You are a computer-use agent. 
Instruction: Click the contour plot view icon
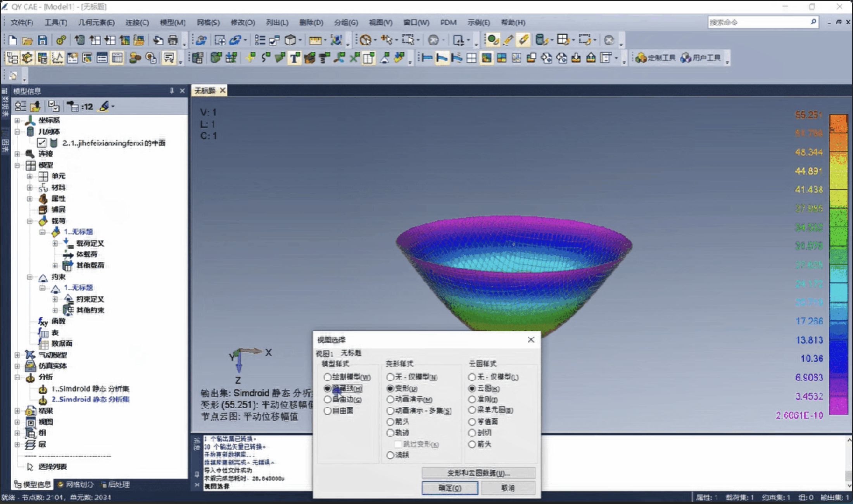[x=487, y=58]
